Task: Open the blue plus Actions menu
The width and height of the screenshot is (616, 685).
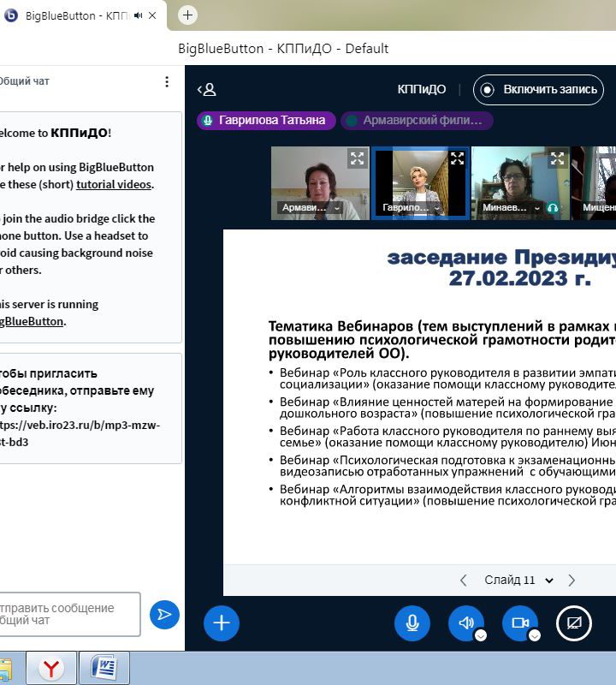Action: click(222, 622)
